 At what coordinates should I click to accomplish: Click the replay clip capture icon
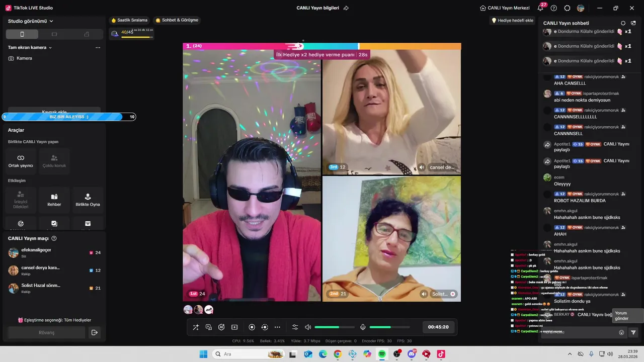265,327
